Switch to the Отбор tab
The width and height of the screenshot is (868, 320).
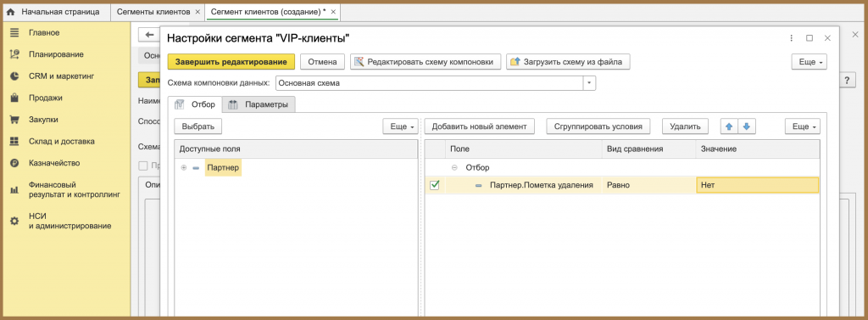195,104
